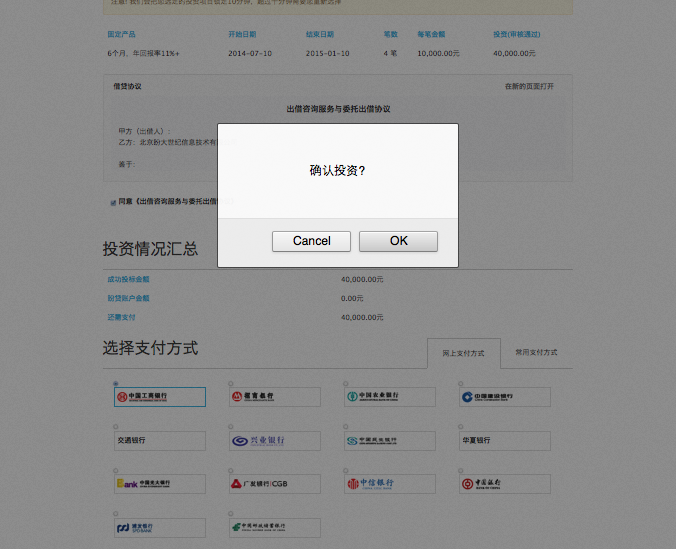Choose the 交通银行 payment option

(159, 441)
